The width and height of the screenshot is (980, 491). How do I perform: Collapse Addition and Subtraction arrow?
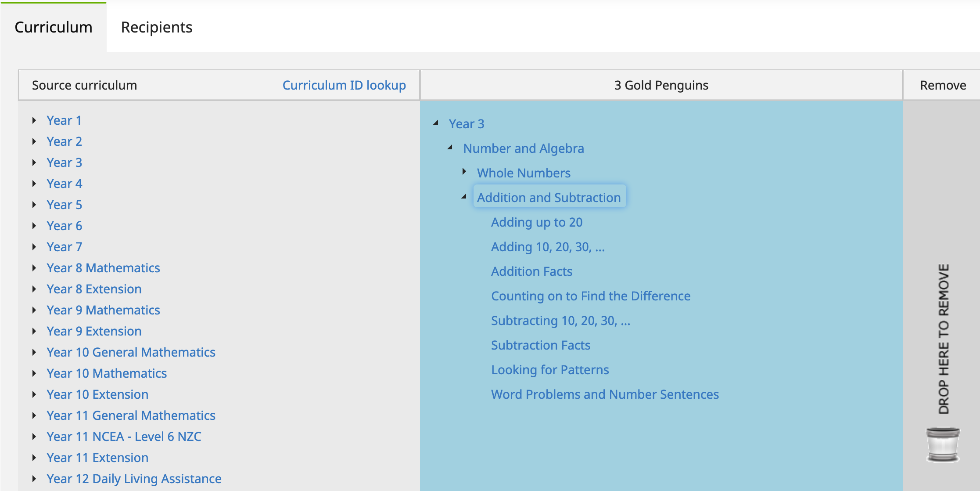[x=464, y=197]
